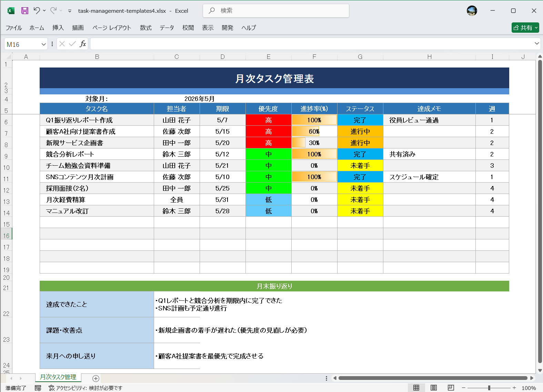Click the スケジュール確定 memo cell
The width and height of the screenshot is (543, 392).
429,177
